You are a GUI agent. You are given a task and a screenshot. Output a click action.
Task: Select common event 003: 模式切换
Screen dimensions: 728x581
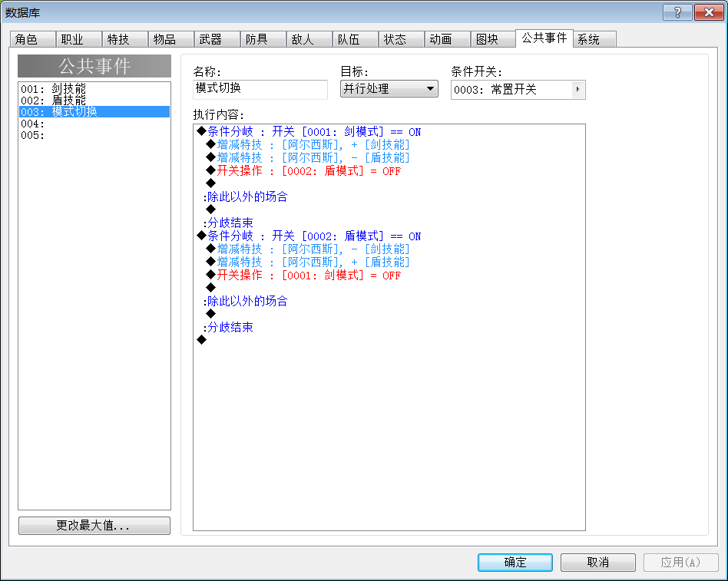94,112
